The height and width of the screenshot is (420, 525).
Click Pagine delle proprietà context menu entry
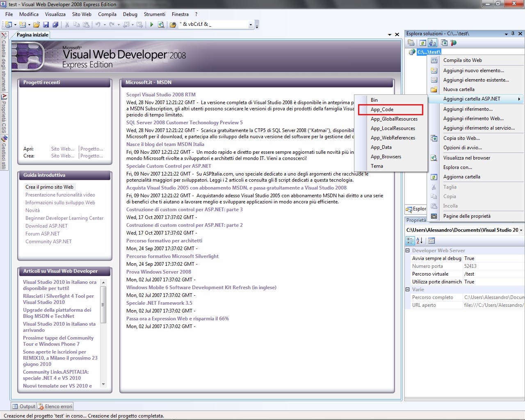point(476,216)
